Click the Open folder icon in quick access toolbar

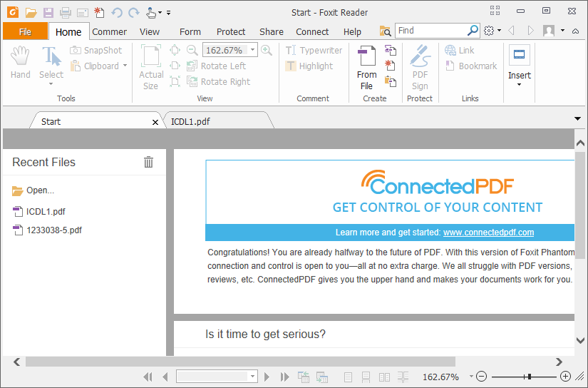pyautogui.click(x=31, y=13)
